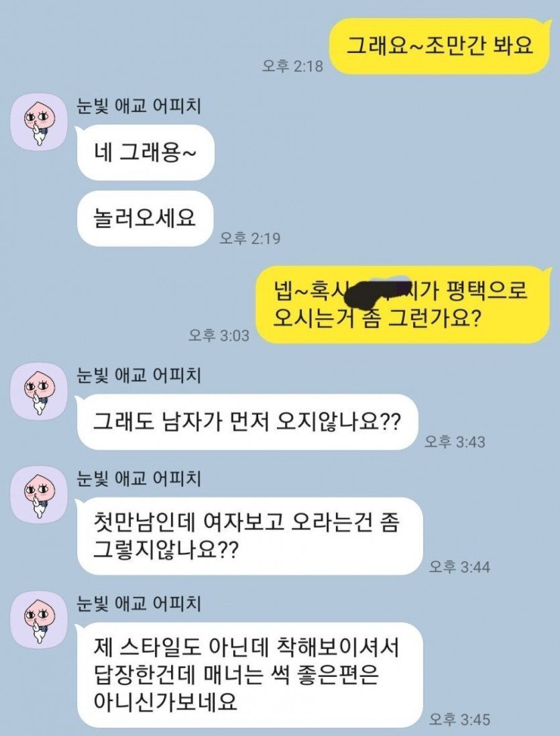Open sender name '눈빛 애교 어피치' above '네 그래용~'
This screenshot has height=736, width=560.
pos(139,105)
